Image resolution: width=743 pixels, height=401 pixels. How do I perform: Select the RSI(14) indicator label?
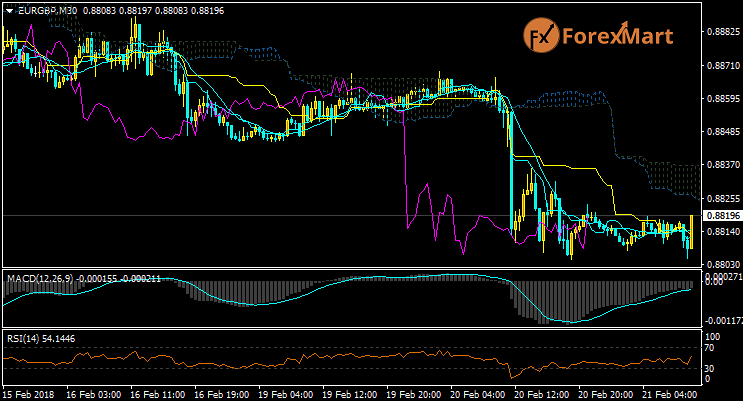[x=22, y=338]
